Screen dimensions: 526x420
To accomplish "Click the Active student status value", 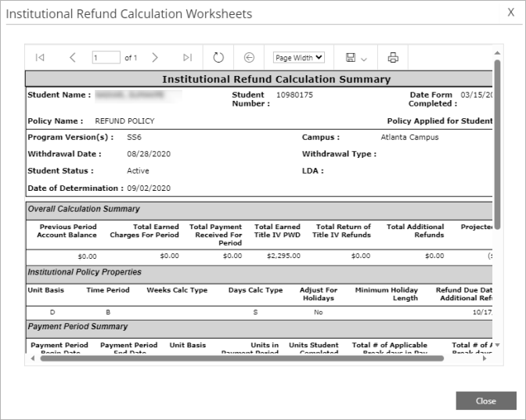I will tap(138, 171).
